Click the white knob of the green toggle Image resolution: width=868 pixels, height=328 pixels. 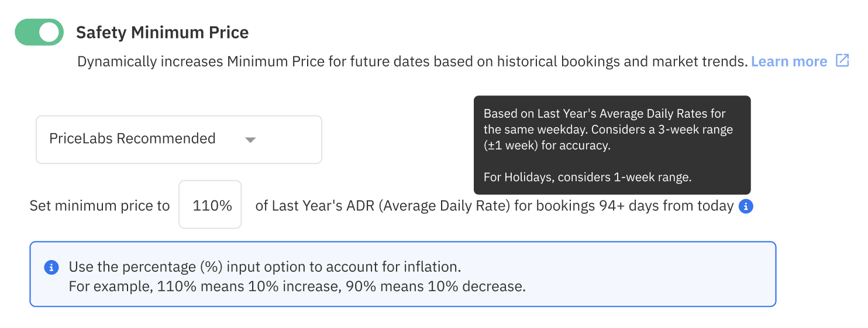pos(51,32)
